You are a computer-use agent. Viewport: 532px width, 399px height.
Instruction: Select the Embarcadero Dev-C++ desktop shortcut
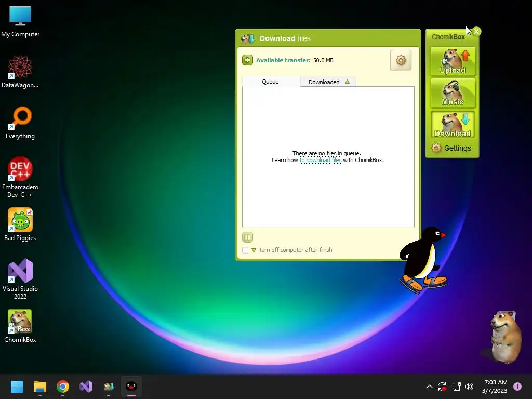coord(20,177)
